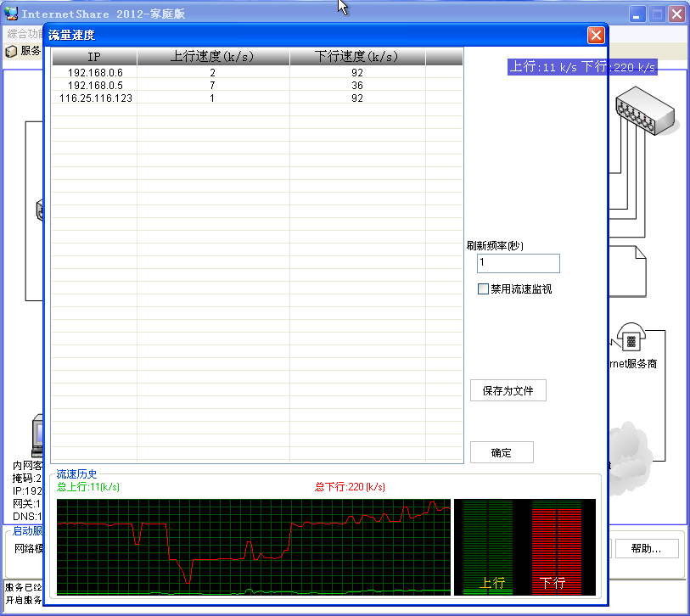
Task: Sort by the IP column header
Action: coord(94,57)
